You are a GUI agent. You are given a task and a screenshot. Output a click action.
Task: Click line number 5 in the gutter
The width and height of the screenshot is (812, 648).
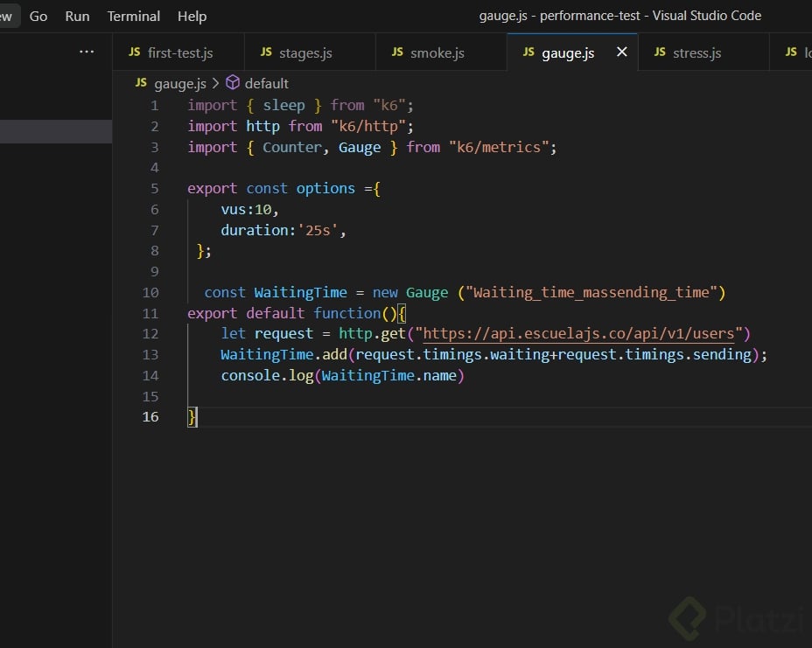pos(154,188)
